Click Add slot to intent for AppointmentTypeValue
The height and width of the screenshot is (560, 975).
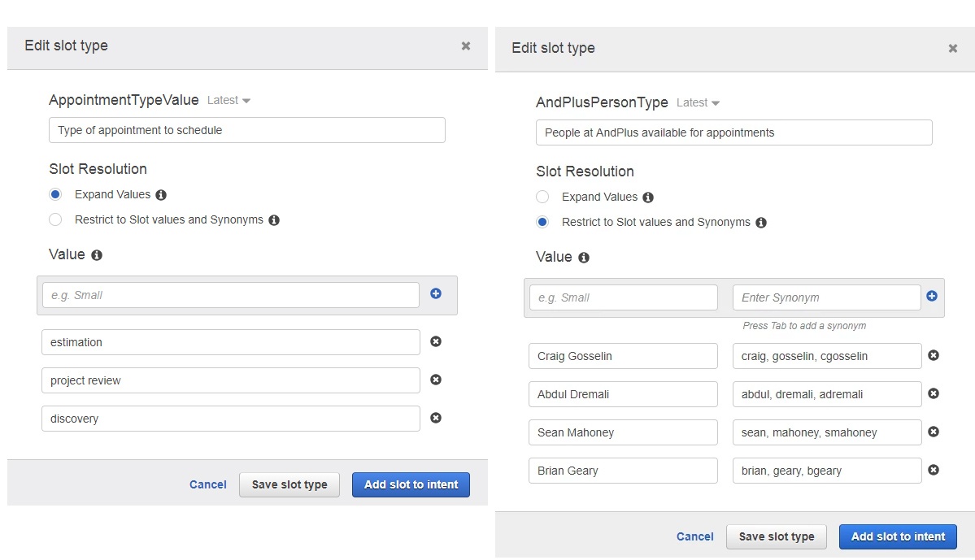[411, 484]
